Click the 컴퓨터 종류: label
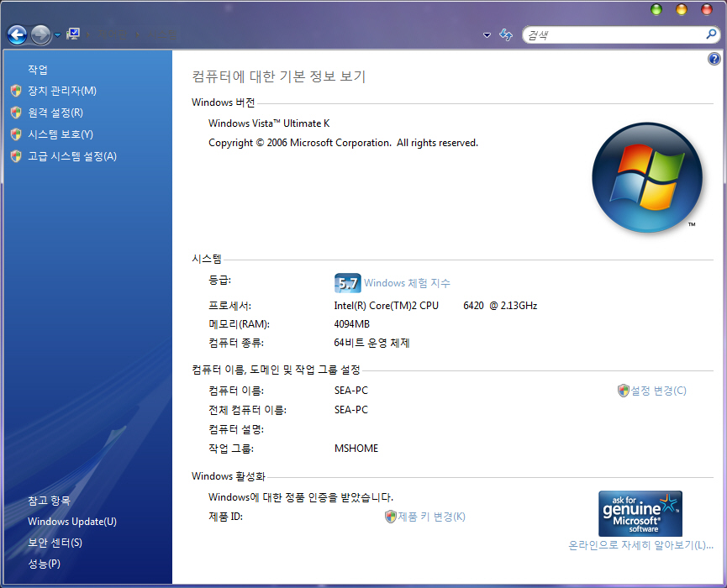Screen dimensions: 727x588 point(236,343)
